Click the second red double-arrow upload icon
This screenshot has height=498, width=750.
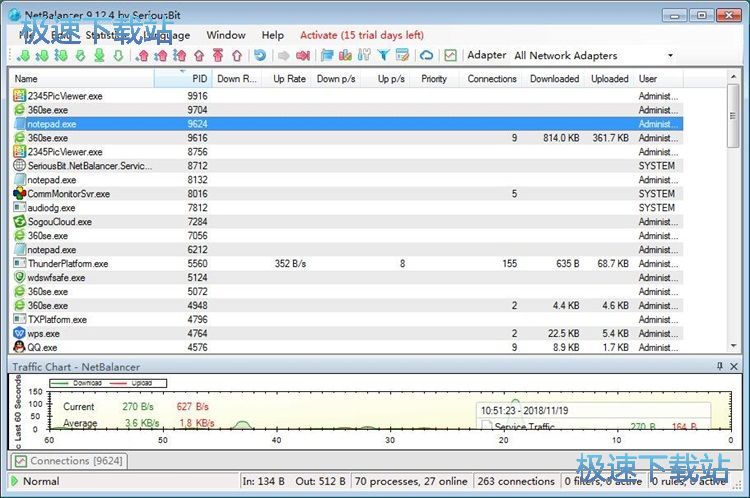coord(161,55)
